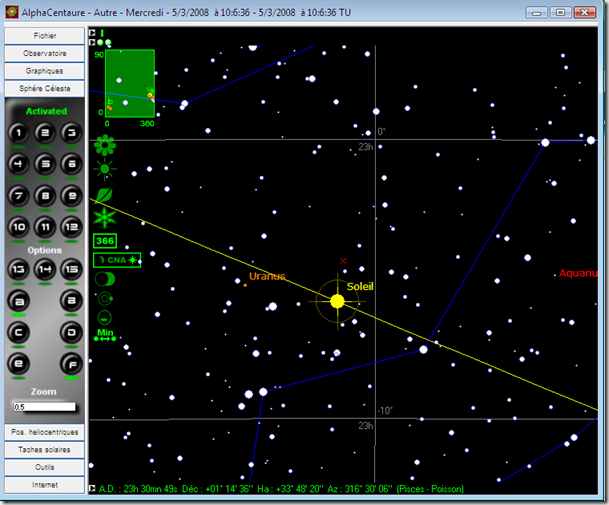Screen dimensions: 609x505
Task: Toggle round button number 6
Action: [71, 164]
